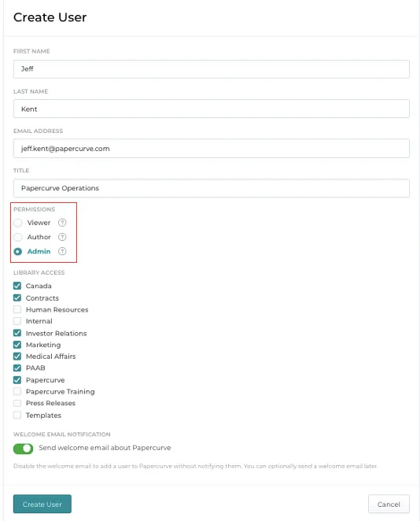Toggle off the welcome email switch
The height and width of the screenshot is (521, 420).
click(x=24, y=449)
